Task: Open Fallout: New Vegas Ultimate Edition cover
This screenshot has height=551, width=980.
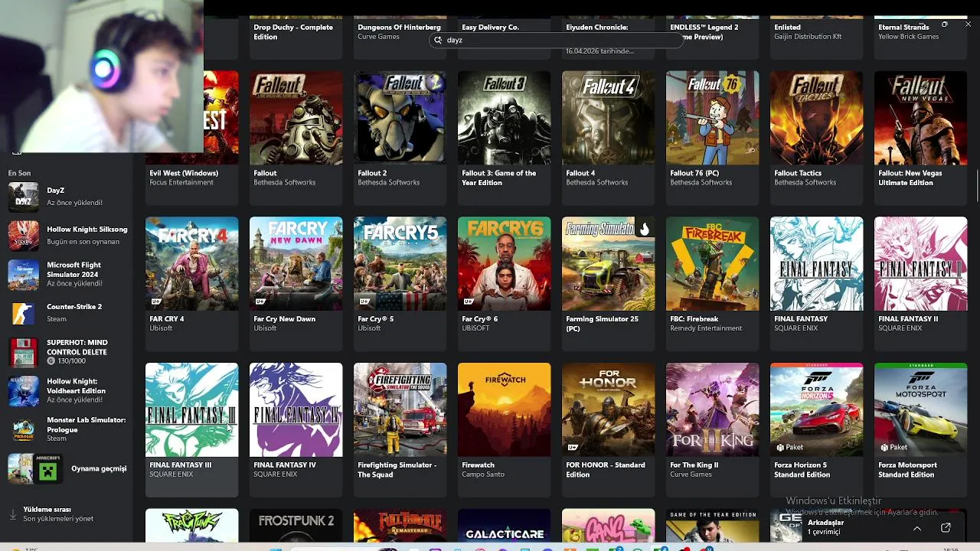Action: (x=920, y=117)
